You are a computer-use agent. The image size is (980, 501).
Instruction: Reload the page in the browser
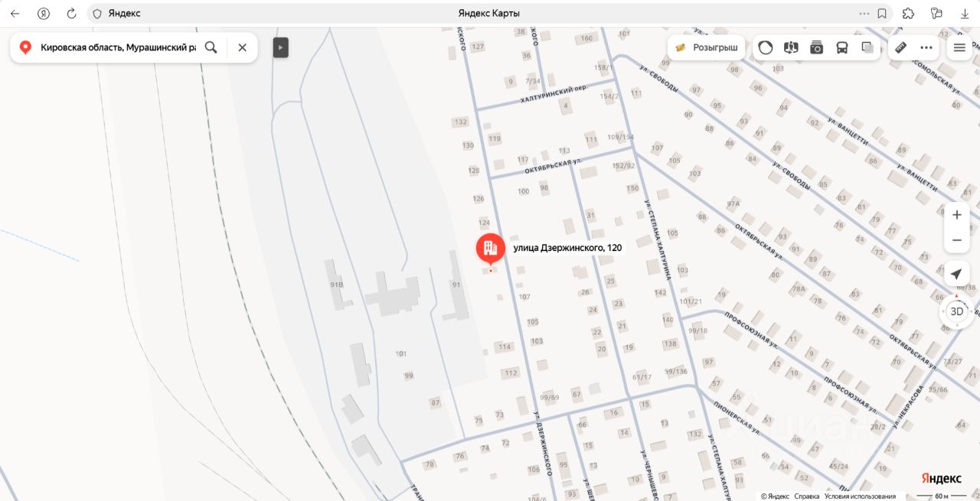[x=71, y=13]
